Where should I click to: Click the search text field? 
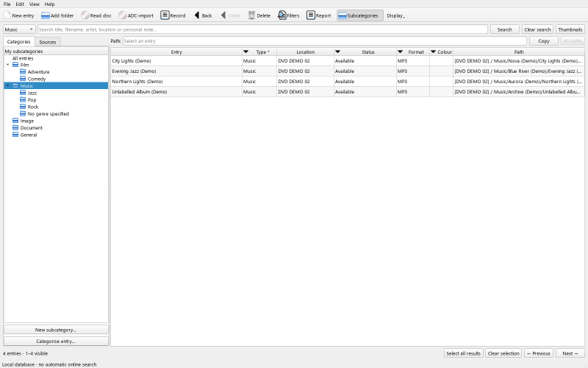click(x=262, y=29)
